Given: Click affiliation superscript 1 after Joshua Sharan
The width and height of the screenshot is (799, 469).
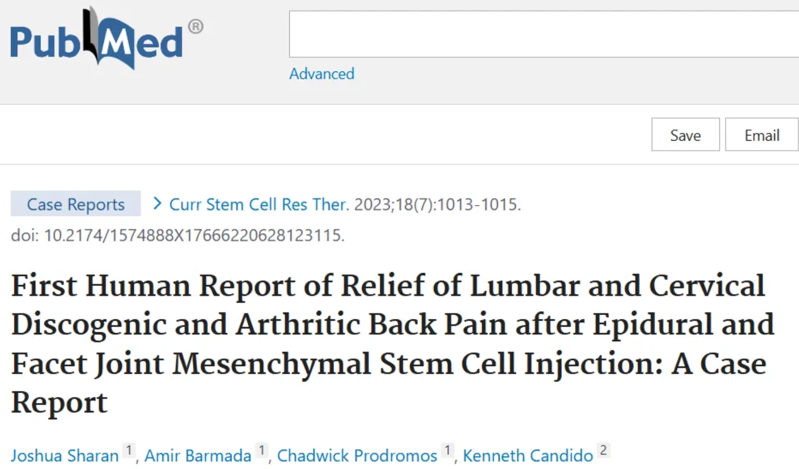Looking at the screenshot, I should [x=129, y=452].
